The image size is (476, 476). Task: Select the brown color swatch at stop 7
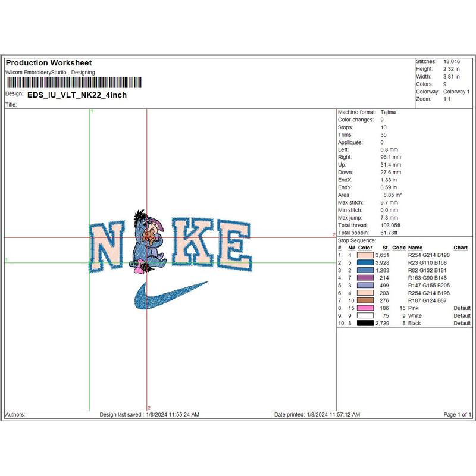(365, 300)
